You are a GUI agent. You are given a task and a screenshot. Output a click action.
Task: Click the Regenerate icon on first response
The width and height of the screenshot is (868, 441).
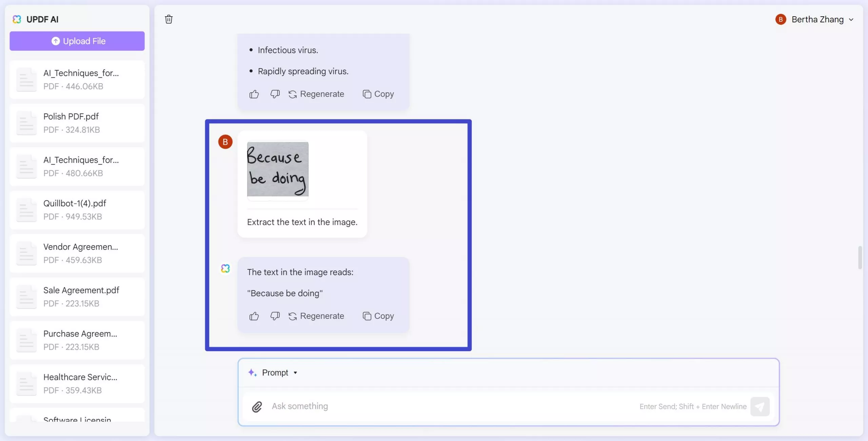(x=292, y=94)
